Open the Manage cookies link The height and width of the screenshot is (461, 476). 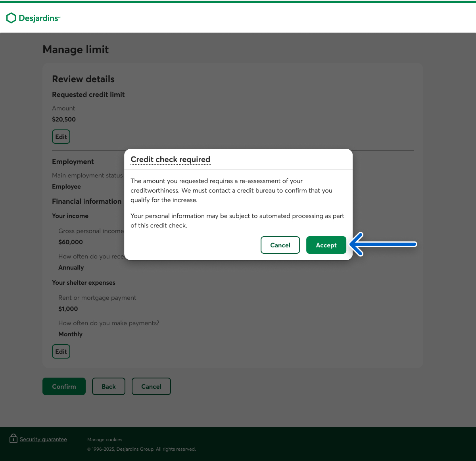[105, 440]
